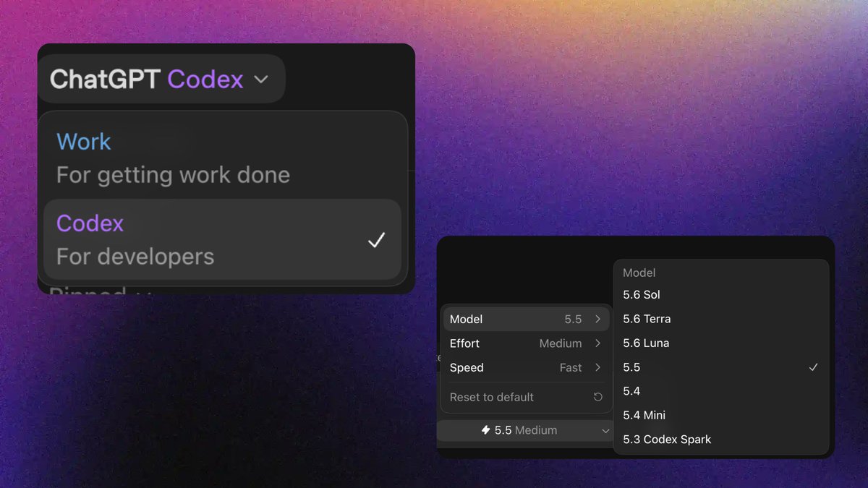This screenshot has width=868, height=488.
Task: Click the checkmark beside Codex
Action: (x=376, y=240)
